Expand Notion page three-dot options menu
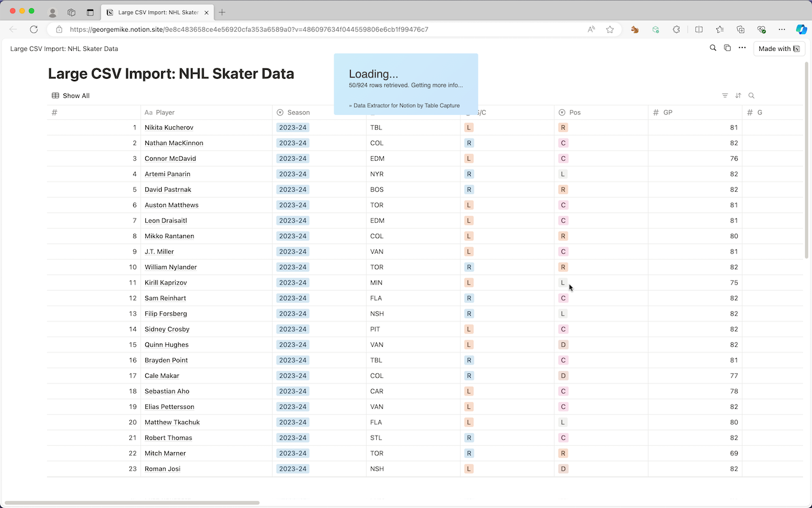Image resolution: width=812 pixels, height=508 pixels. point(742,48)
